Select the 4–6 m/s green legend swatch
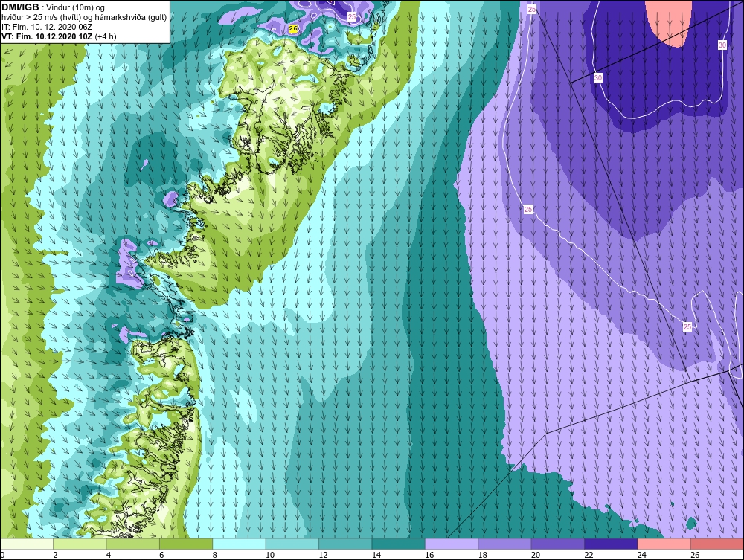 click(x=133, y=544)
